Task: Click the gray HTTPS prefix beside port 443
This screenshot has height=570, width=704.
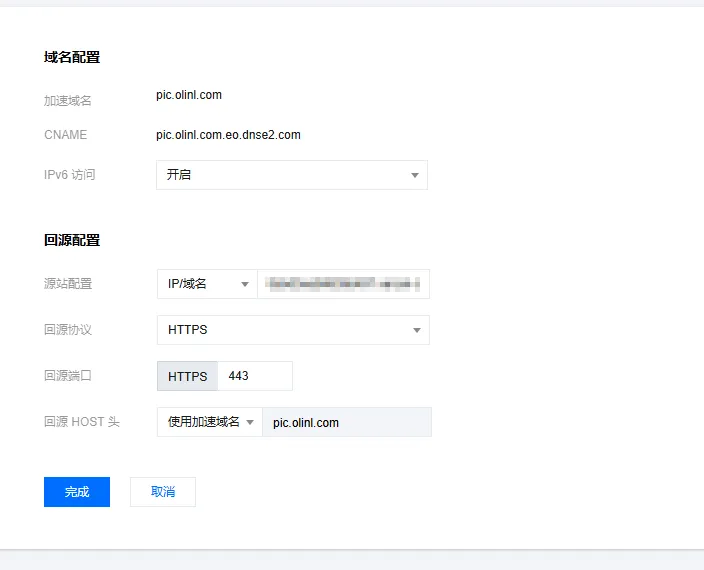Action: pos(187,376)
